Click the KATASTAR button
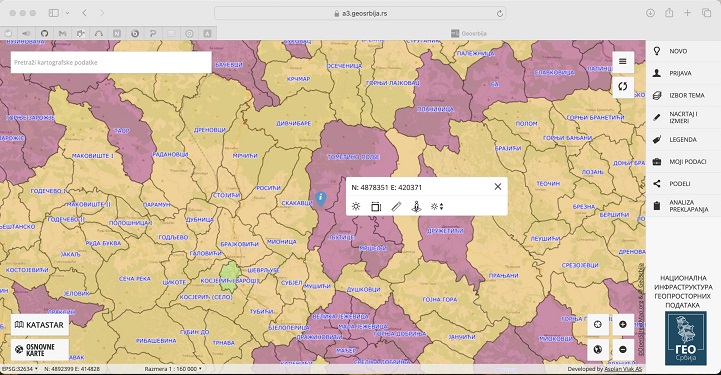The height and width of the screenshot is (375, 721). (40, 325)
